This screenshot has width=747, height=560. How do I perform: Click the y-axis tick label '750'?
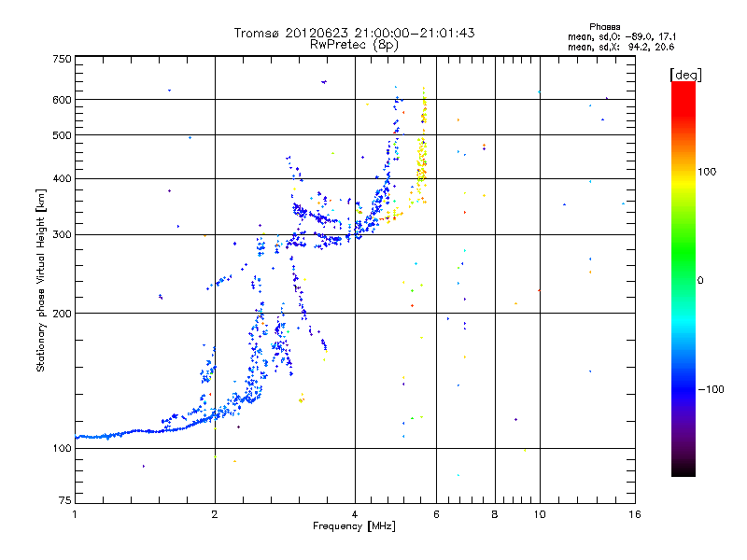point(62,59)
